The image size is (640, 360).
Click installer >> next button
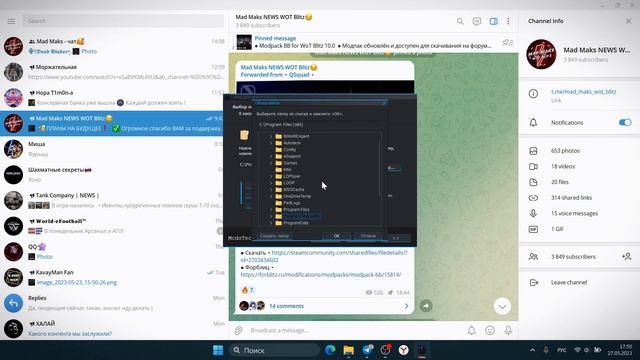point(396,238)
